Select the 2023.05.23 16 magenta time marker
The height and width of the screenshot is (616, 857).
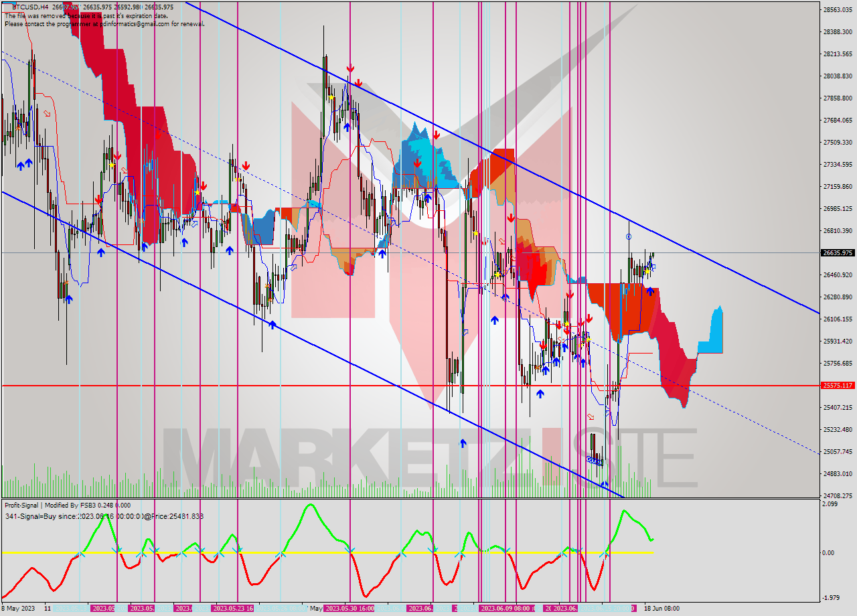[232, 609]
